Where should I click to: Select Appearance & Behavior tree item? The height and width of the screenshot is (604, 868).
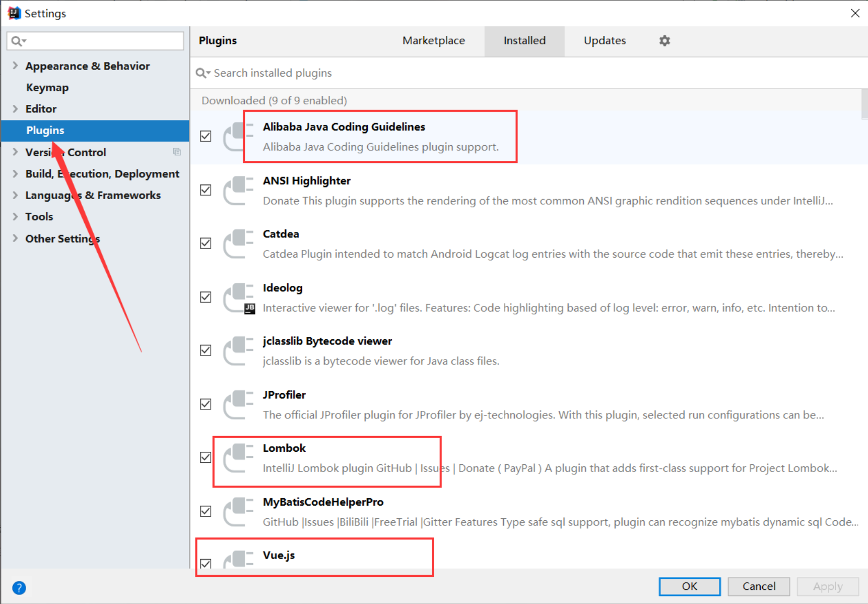88,66
